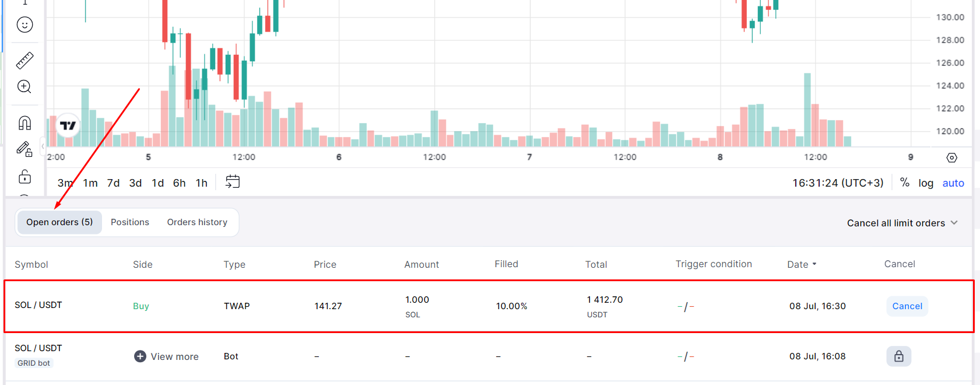980x385 pixels.
Task: Open the Go to date calendar
Action: click(233, 182)
